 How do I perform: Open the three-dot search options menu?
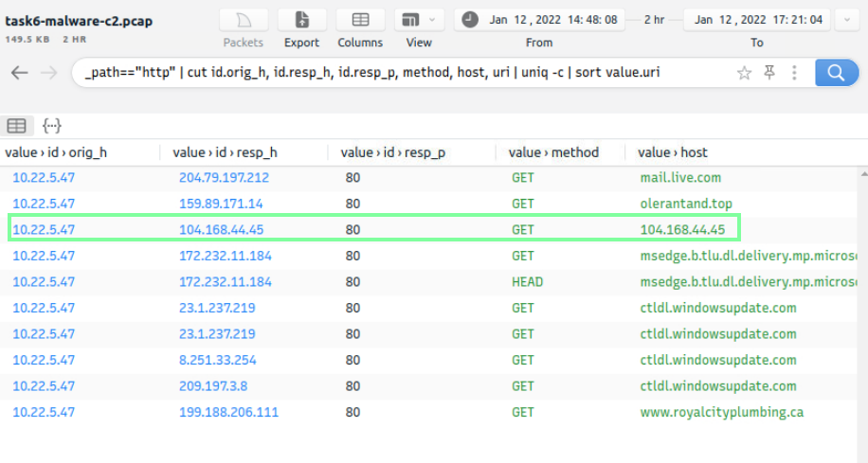pos(793,73)
